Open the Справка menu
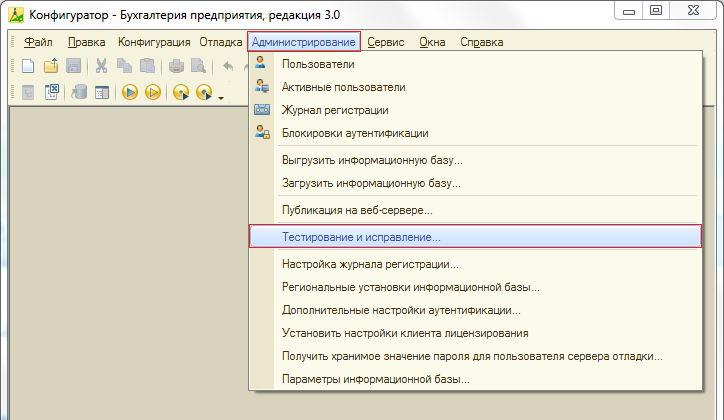724x420 pixels. coord(482,42)
